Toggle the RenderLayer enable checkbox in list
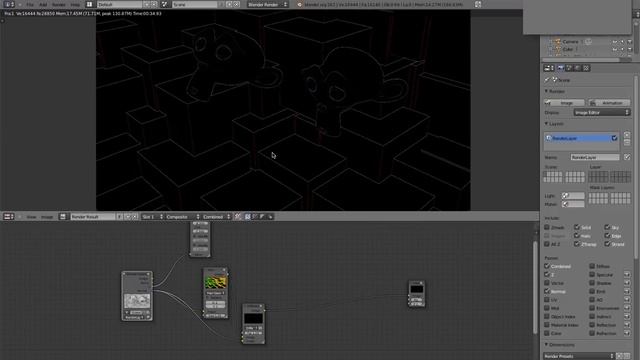The image size is (640, 360). [614, 138]
